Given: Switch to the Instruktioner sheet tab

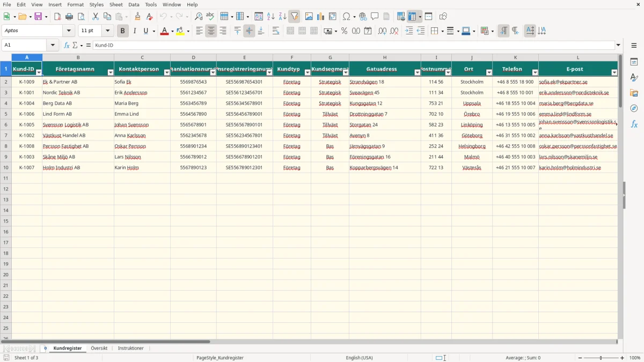Looking at the screenshot, I should [131, 349].
